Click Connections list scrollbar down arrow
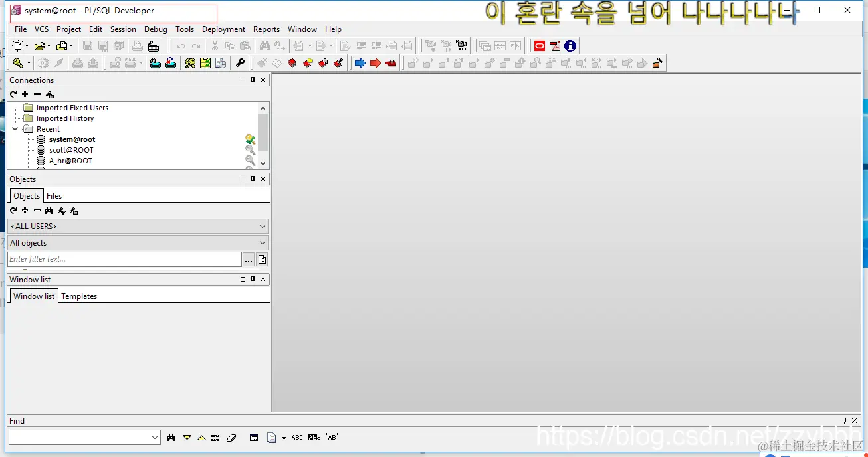This screenshot has height=457, width=868. click(x=263, y=163)
